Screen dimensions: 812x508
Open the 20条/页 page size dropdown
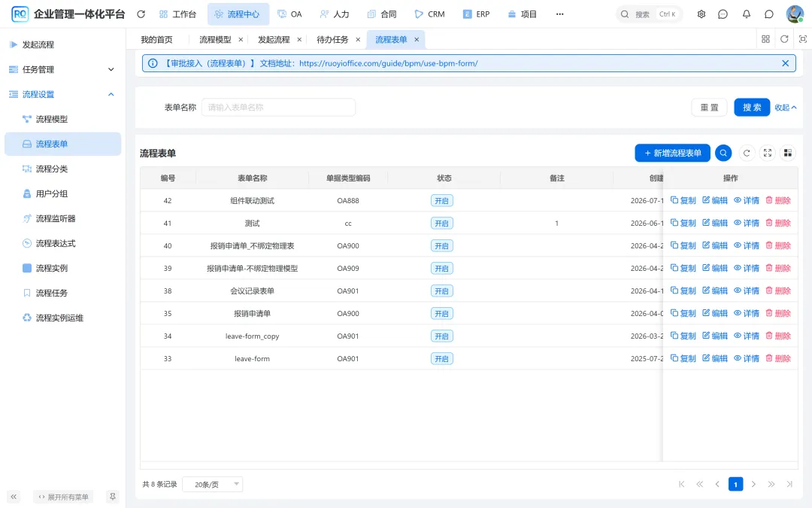pos(212,484)
